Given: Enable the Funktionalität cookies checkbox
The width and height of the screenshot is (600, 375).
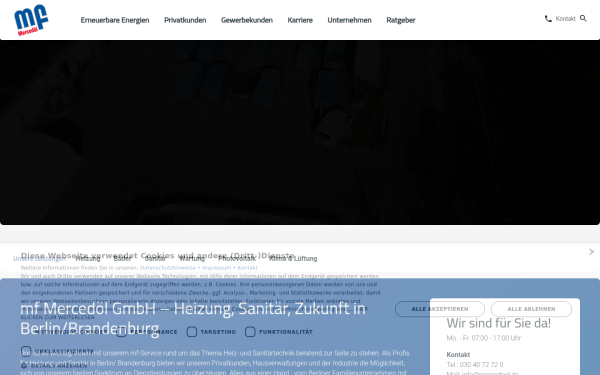Looking at the screenshot, I should click(250, 332).
